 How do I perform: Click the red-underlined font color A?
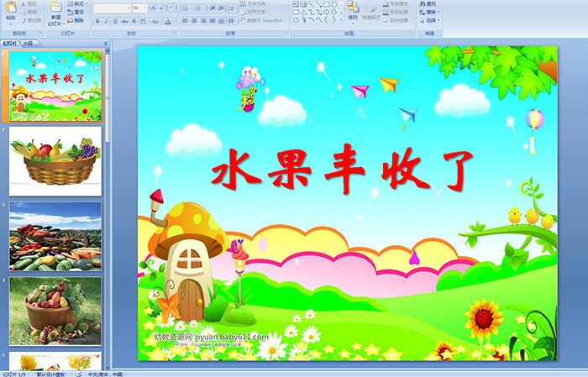pos(168,21)
